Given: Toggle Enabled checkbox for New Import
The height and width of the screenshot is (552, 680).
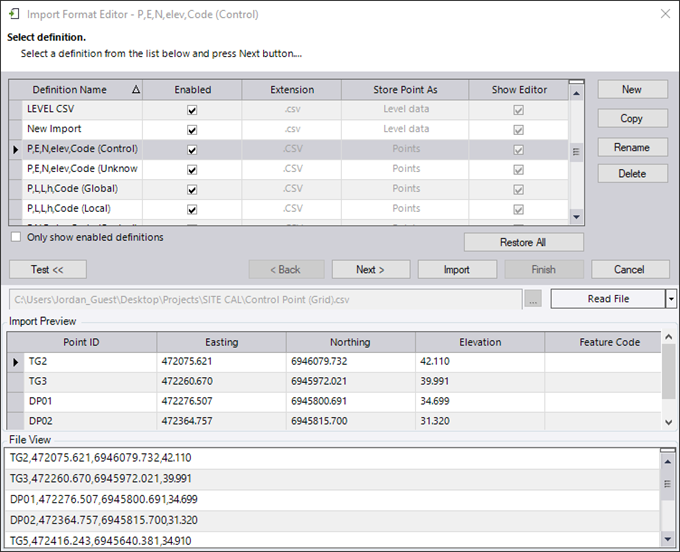Looking at the screenshot, I should pos(192,130).
